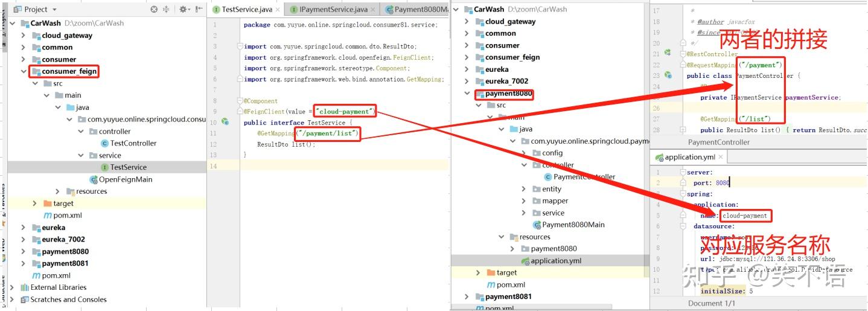The height and width of the screenshot is (311, 868).
Task: Expand the config package in right tree
Action: click(x=524, y=153)
